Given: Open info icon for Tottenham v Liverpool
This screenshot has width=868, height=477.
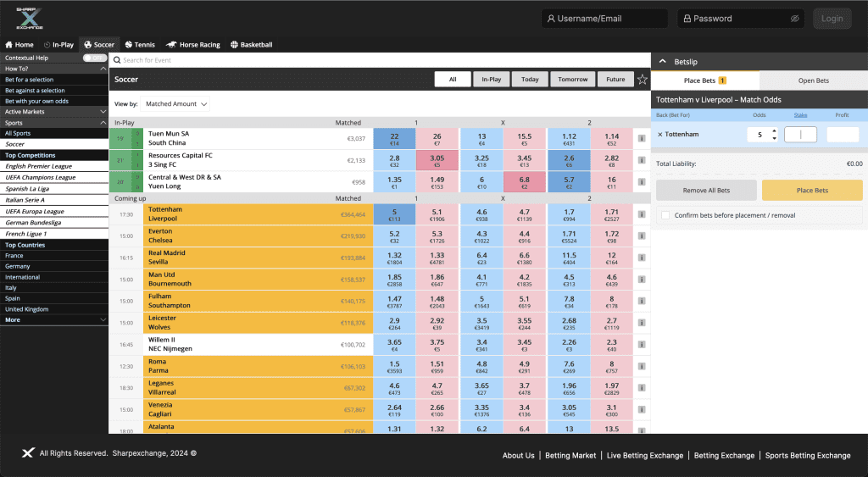Looking at the screenshot, I should (642, 212).
